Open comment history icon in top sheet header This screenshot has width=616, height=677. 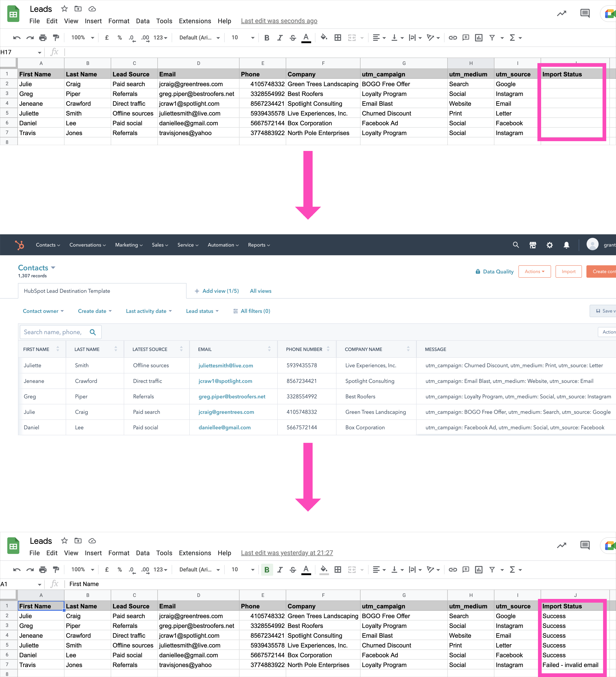click(x=585, y=13)
